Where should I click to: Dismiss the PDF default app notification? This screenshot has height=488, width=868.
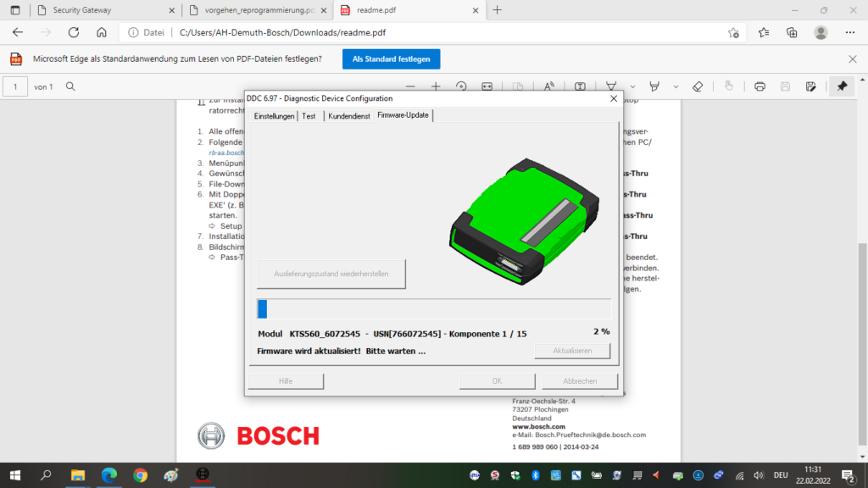coord(853,59)
